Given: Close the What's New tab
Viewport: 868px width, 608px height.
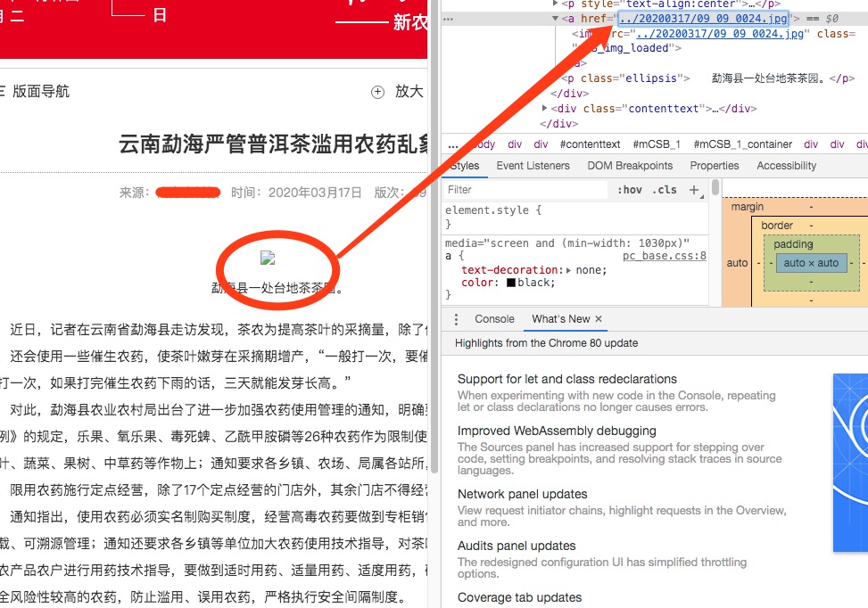Looking at the screenshot, I should coord(599,319).
